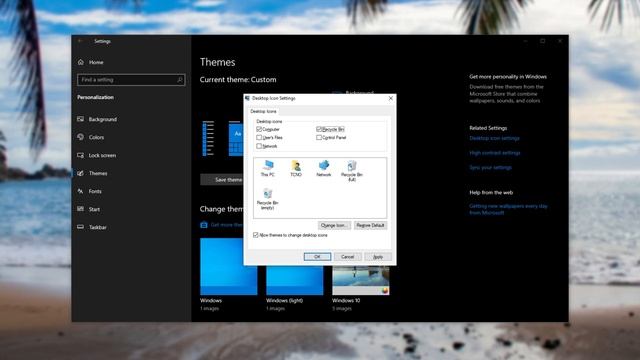Click Cancel in Desktop Icon Settings

click(x=347, y=257)
